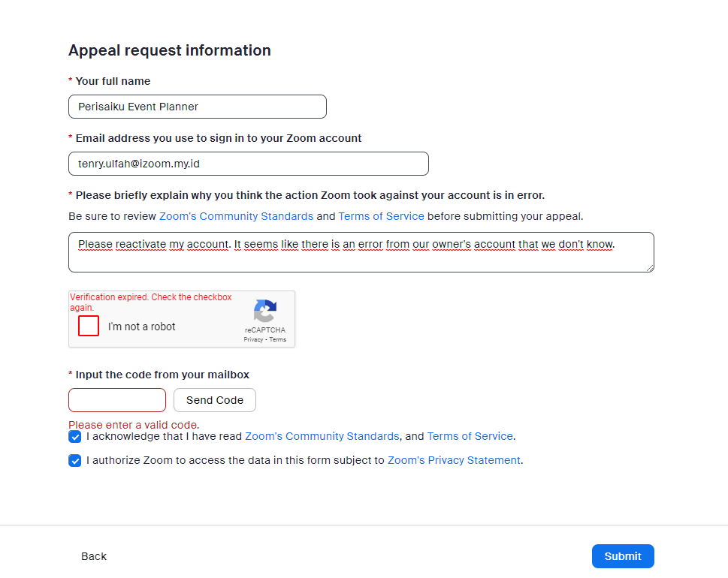Click the reCAPTCHA logo icon
This screenshot has width=728, height=578.
tap(265, 310)
